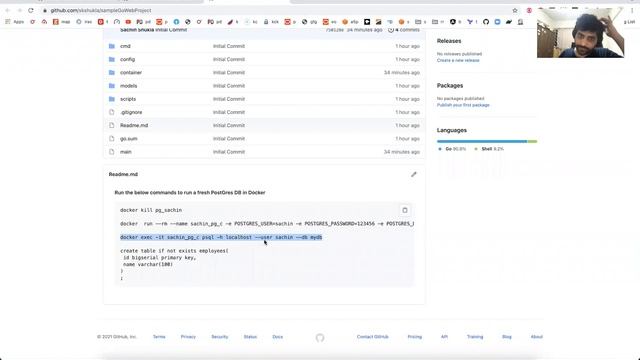The width and height of the screenshot is (640, 360).
Task: Open Docs in the footer
Action: point(278,337)
